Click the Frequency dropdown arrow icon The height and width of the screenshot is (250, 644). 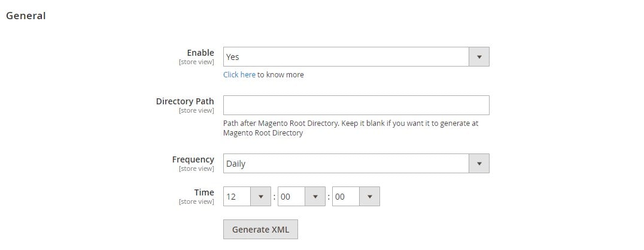coord(479,164)
